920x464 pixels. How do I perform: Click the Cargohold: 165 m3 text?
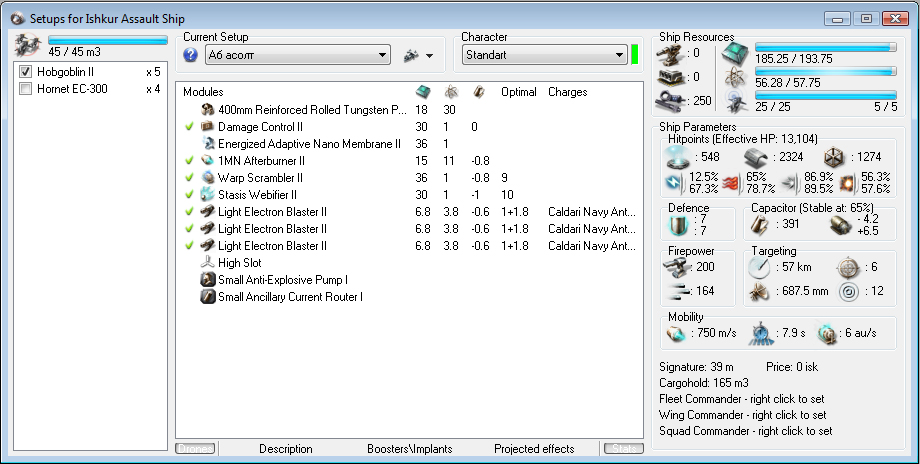[x=703, y=382]
